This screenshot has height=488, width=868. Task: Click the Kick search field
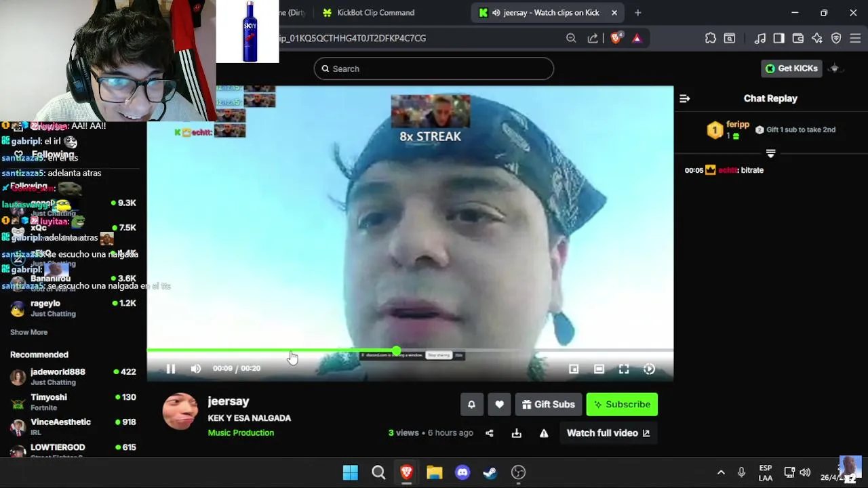click(434, 68)
